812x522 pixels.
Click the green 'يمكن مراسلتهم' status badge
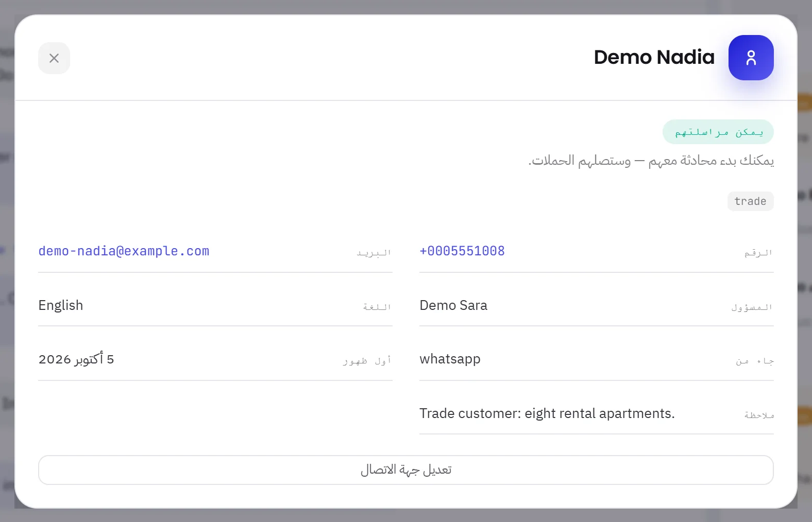tap(718, 132)
